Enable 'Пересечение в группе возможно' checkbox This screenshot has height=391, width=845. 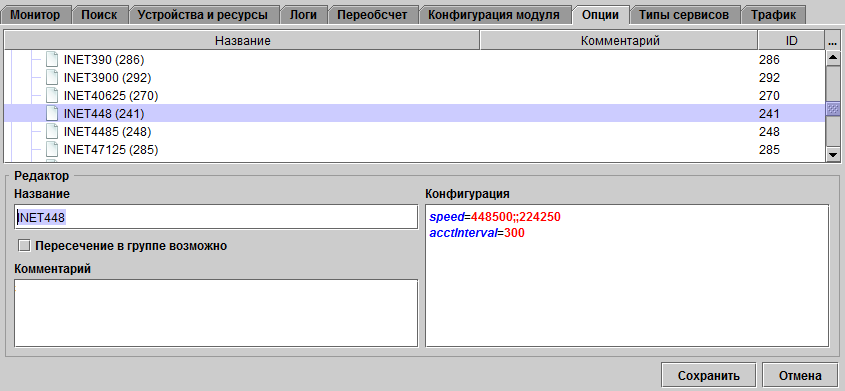pos(24,246)
